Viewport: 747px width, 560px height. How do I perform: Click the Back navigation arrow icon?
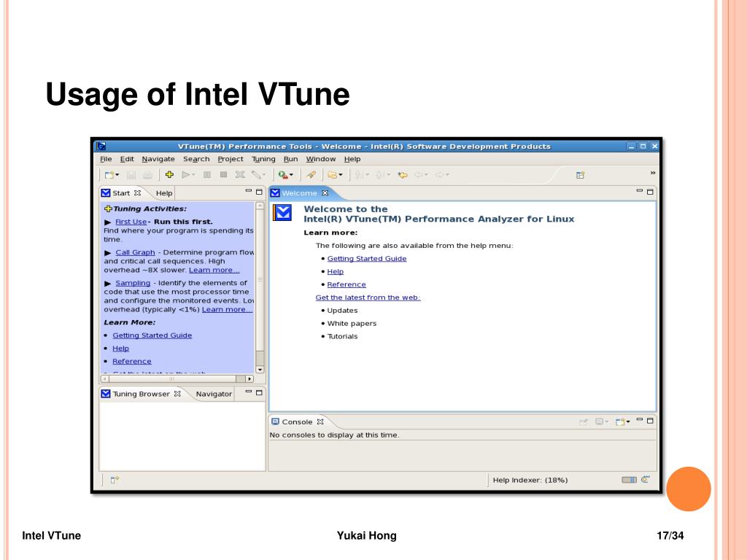[419, 175]
